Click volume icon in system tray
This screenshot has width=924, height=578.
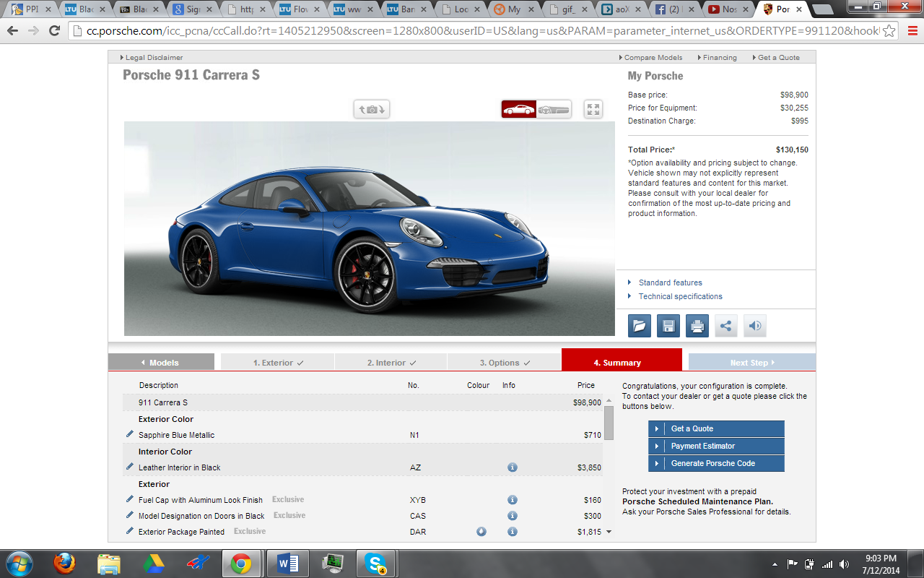(844, 564)
